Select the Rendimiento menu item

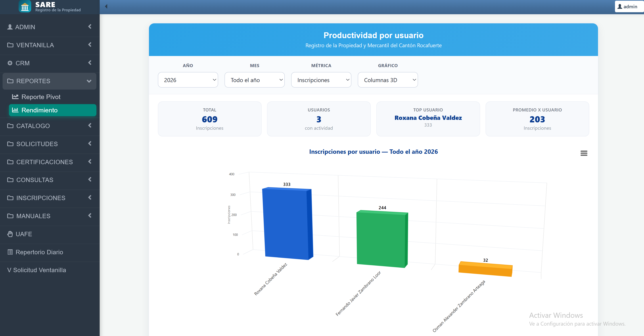pos(53,110)
